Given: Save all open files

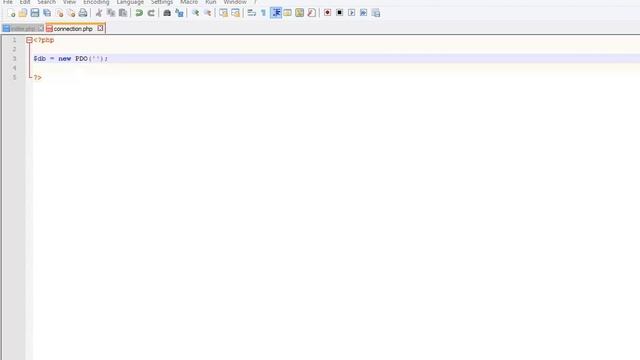Looking at the screenshot, I should [47, 13].
